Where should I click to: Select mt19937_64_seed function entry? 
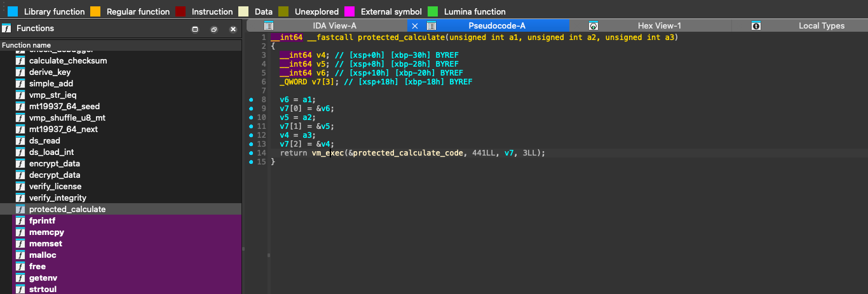click(x=64, y=107)
